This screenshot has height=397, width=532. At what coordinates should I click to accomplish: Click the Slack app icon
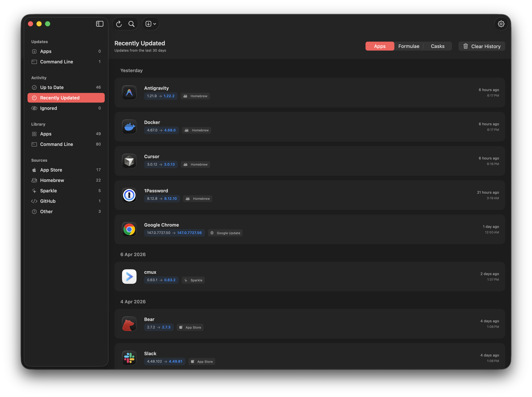pos(129,358)
